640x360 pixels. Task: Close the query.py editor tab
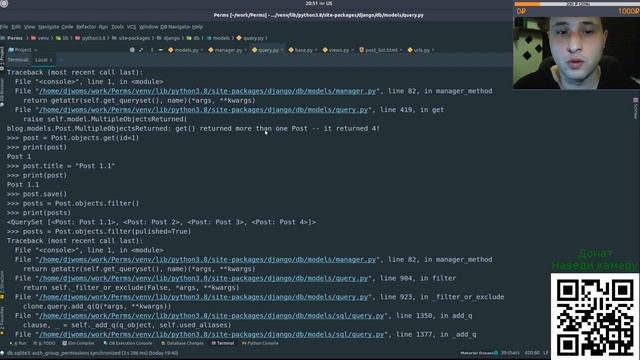[282, 50]
